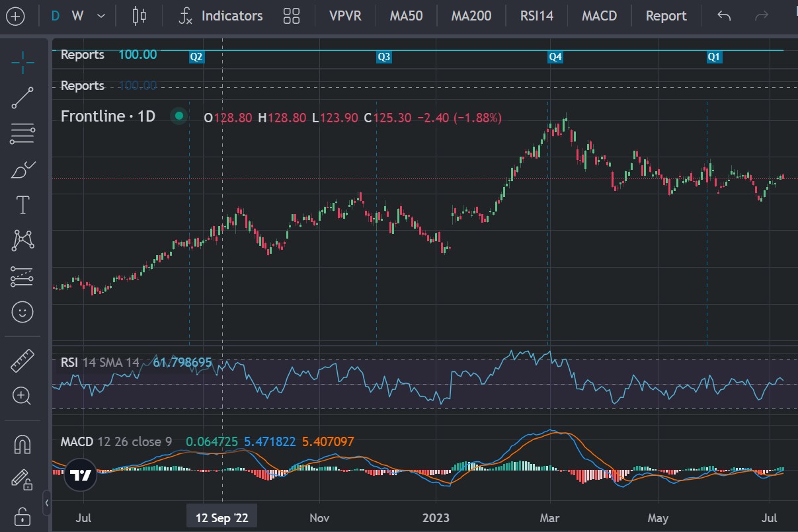Image resolution: width=798 pixels, height=532 pixels.
Task: Select the W weekly timeframe
Action: (78, 16)
